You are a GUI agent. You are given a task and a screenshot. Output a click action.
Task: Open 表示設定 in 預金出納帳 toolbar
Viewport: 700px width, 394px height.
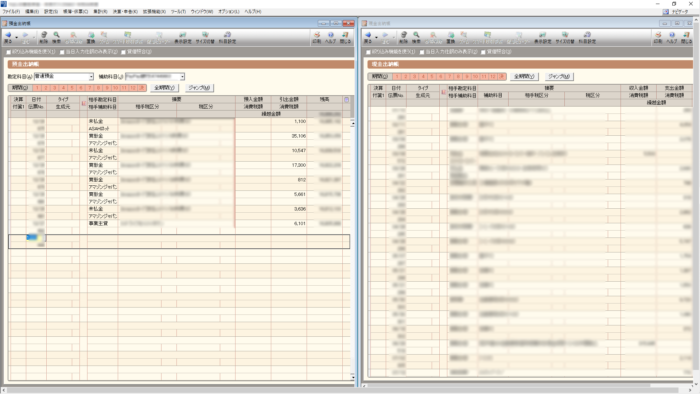(183, 37)
